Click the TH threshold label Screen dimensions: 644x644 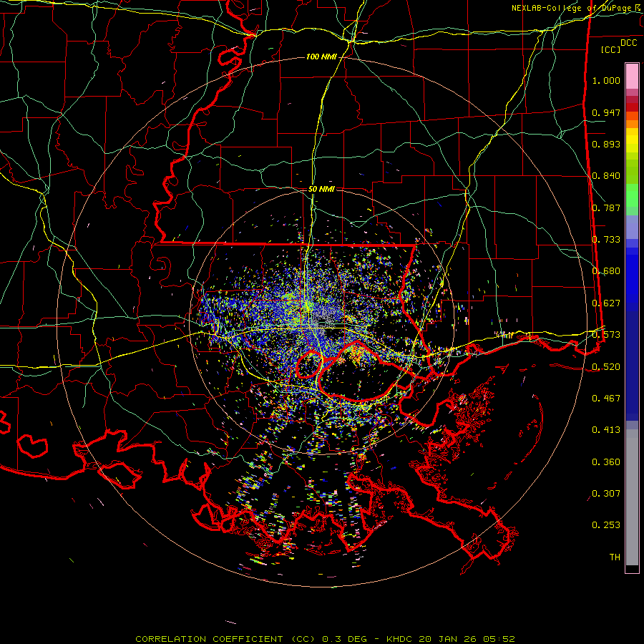[x=615, y=557]
